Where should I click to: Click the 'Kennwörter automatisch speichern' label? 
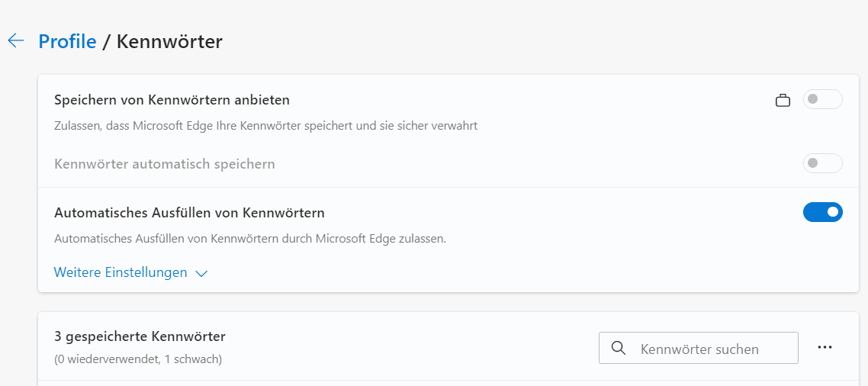(165, 164)
